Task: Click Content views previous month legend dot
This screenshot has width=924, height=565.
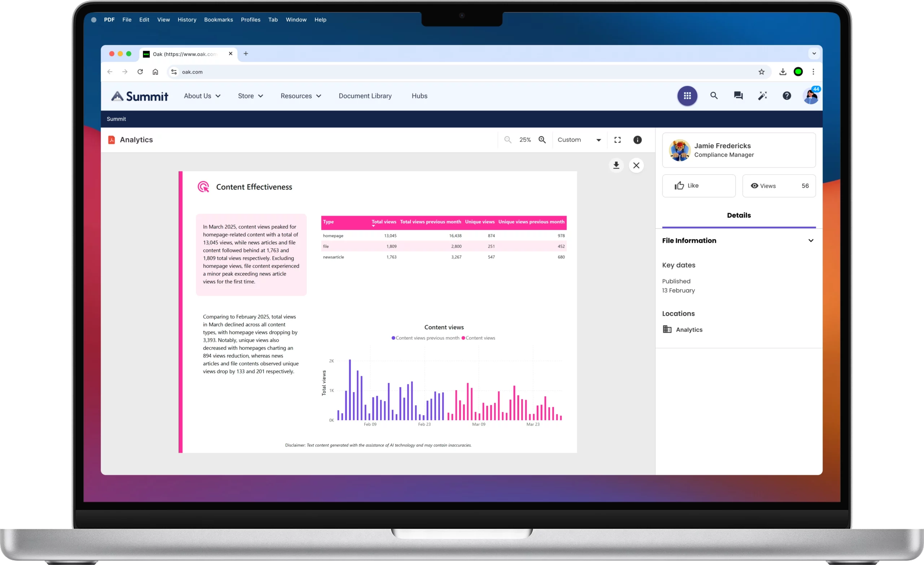Action: tap(393, 338)
